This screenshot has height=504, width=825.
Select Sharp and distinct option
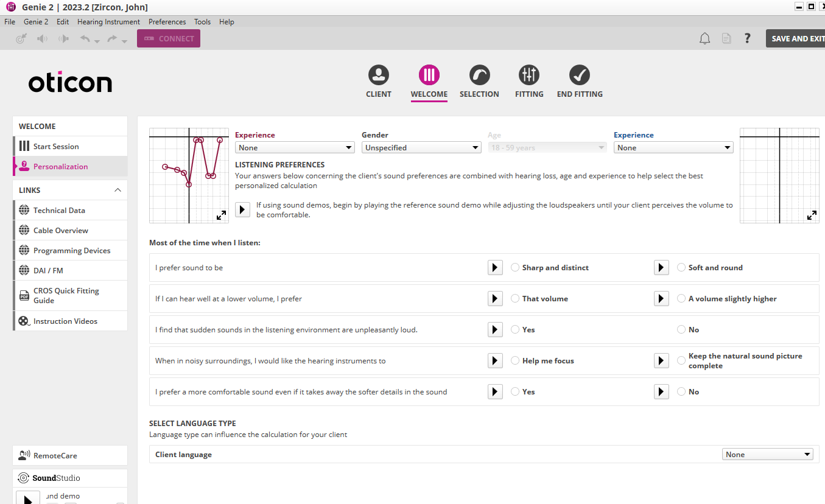point(515,268)
